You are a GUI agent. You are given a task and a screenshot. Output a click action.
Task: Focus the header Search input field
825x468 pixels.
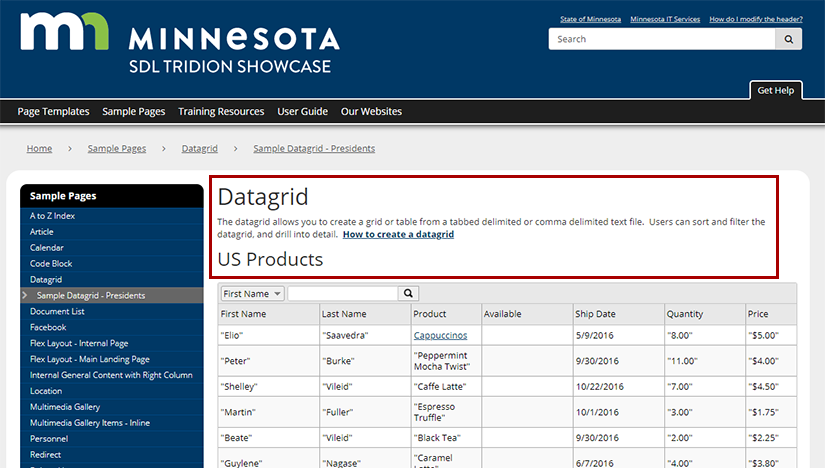pyautogui.click(x=661, y=39)
